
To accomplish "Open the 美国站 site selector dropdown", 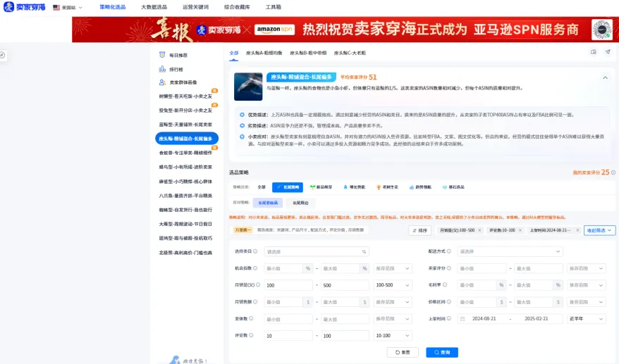I will [68, 8].
